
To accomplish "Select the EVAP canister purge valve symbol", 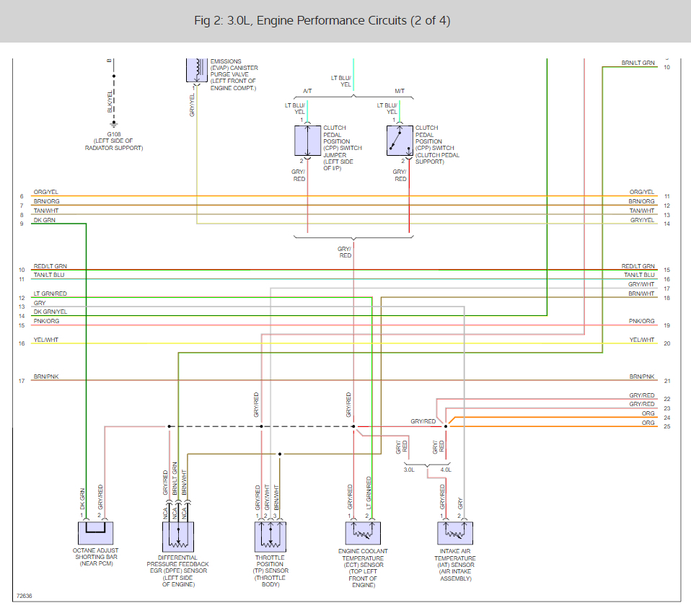I will (195, 71).
